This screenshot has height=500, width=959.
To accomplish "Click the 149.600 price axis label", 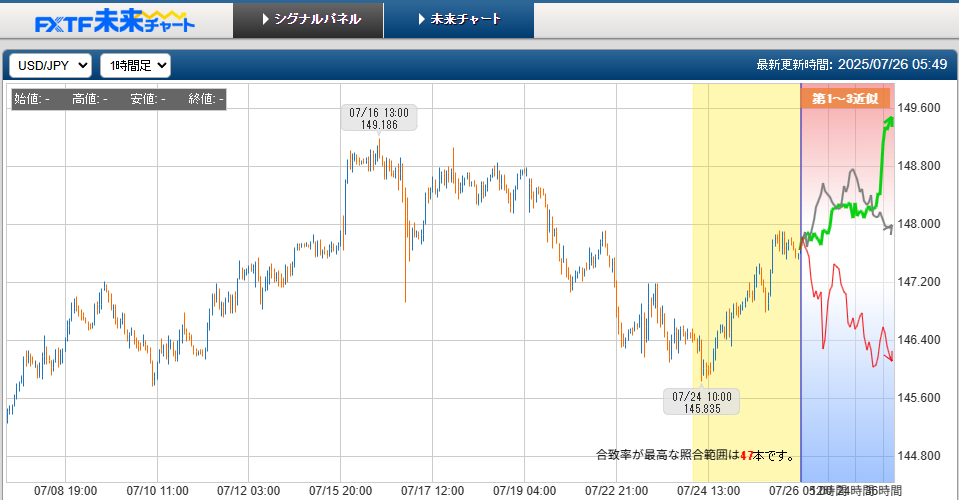I will (919, 108).
